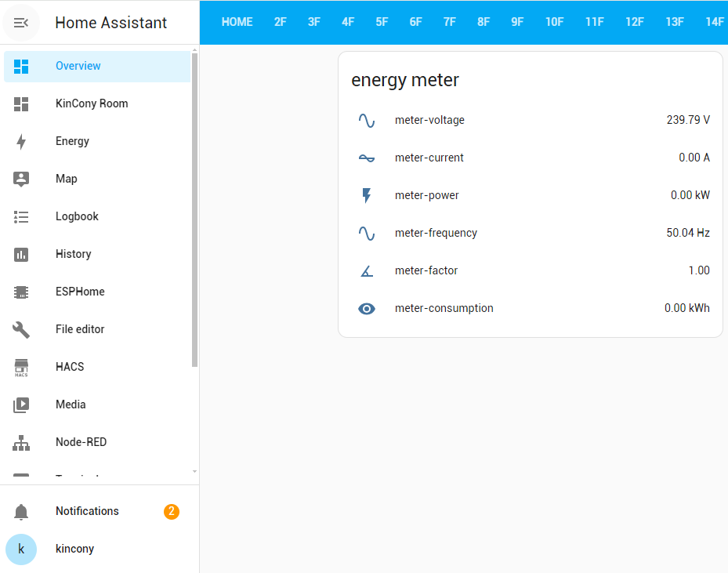Click the Energy lightning bolt icon

click(x=21, y=142)
